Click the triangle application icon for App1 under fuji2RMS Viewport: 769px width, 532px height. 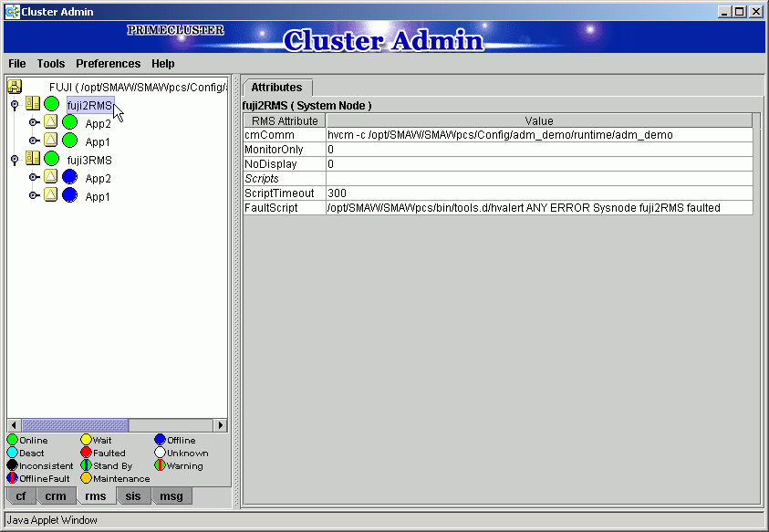coord(50,140)
